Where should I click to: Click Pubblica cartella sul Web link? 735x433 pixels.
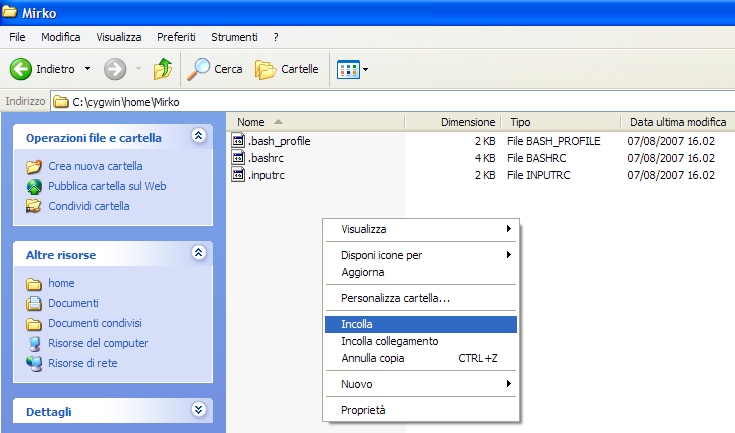[107, 186]
